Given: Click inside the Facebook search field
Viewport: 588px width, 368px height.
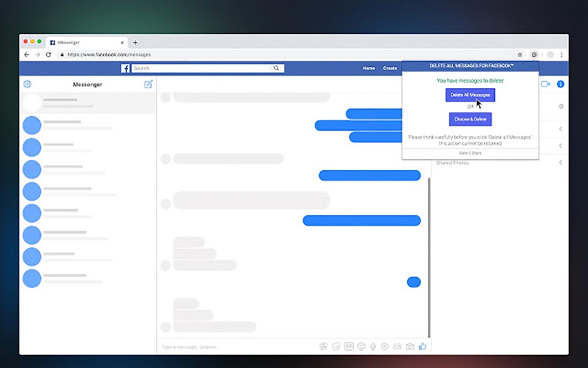Looking at the screenshot, I should click(206, 68).
